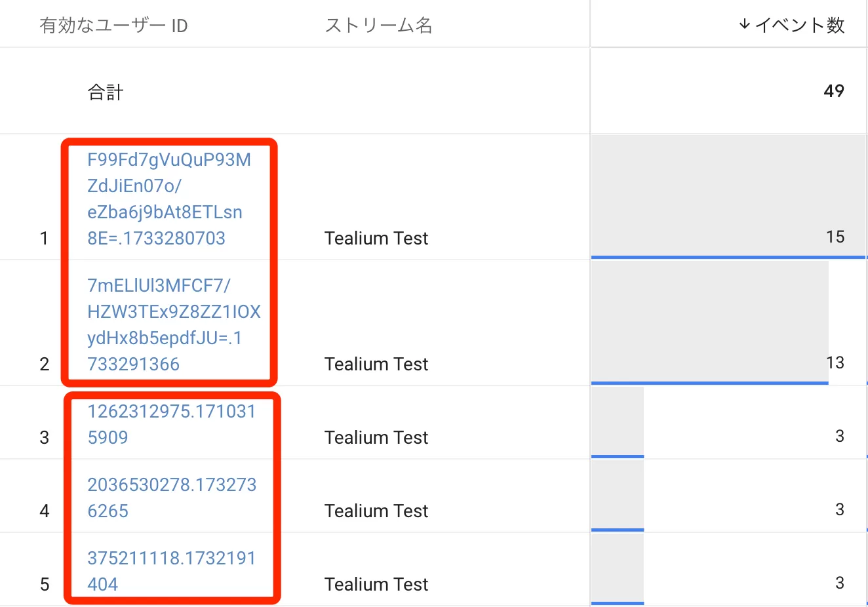
Task: Select the 合計 totals row label
Action: click(106, 92)
